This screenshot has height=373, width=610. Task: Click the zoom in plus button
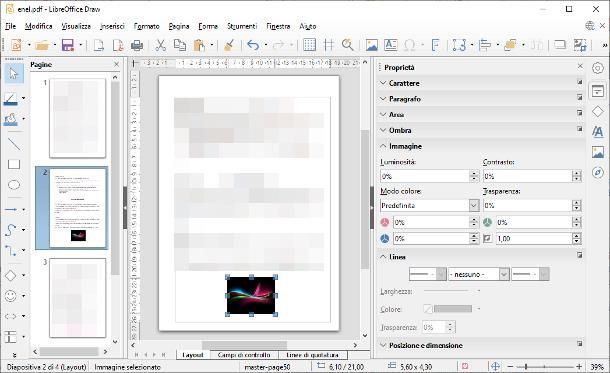pos(579,366)
